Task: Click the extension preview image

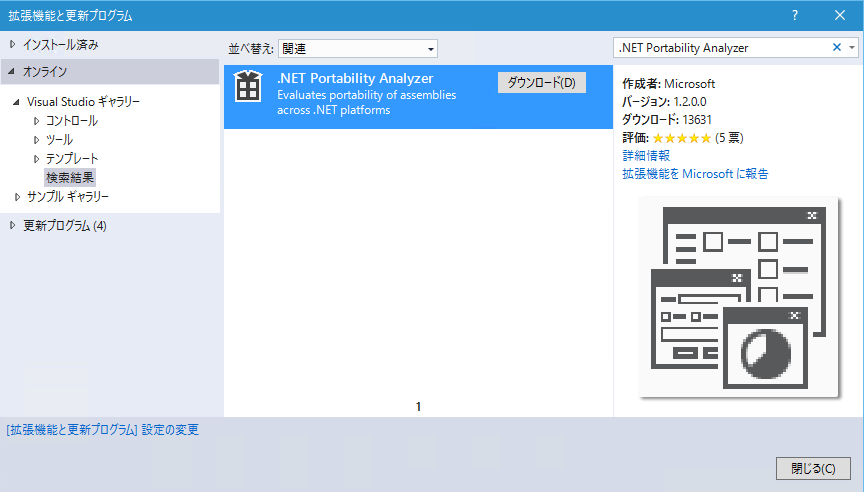Action: [738, 297]
